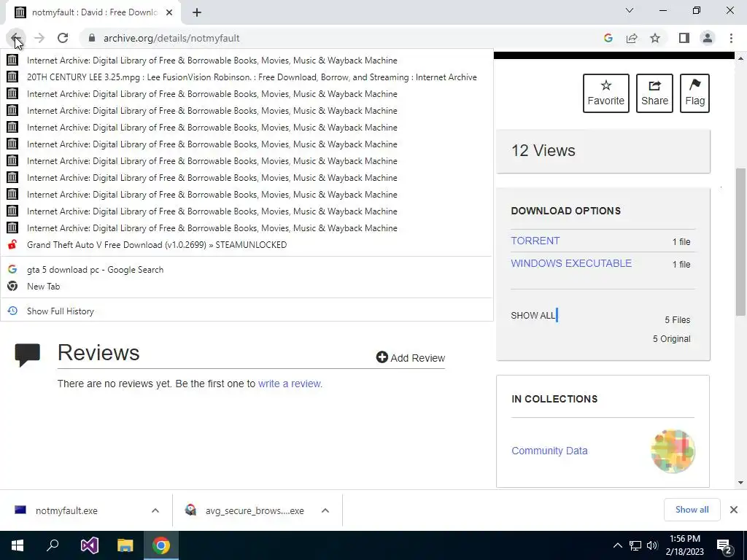Close the downloads bar
747x560 pixels.
(734, 510)
